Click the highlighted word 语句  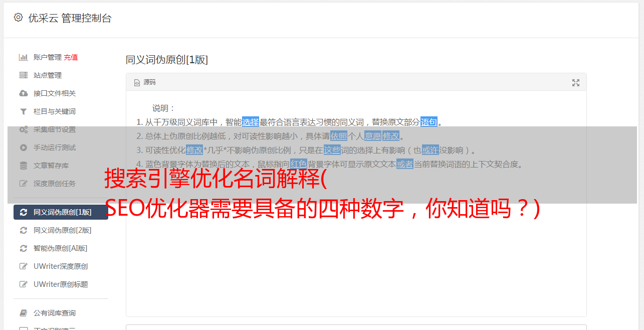coord(429,122)
